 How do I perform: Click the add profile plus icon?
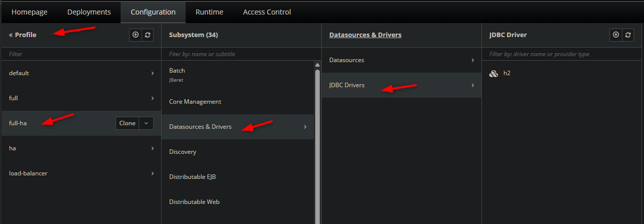136,35
